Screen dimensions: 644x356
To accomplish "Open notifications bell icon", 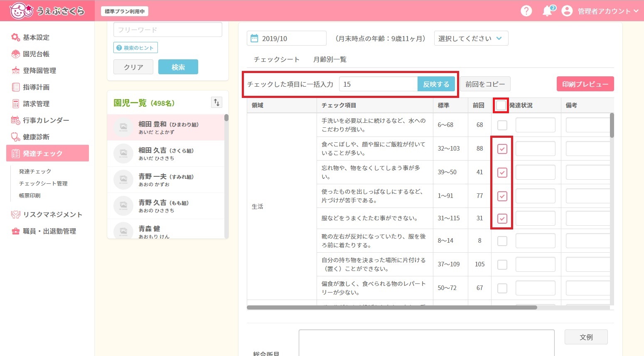I will [548, 11].
